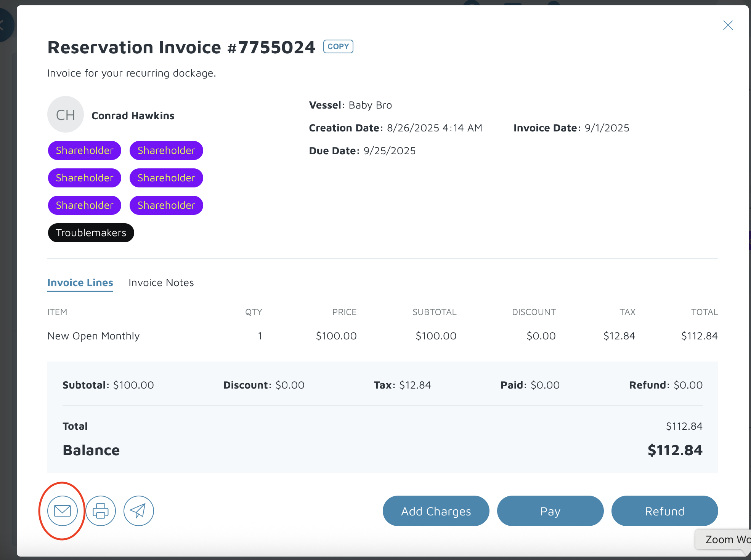
Task: Click the black Troublemakers tag
Action: pyautogui.click(x=91, y=233)
